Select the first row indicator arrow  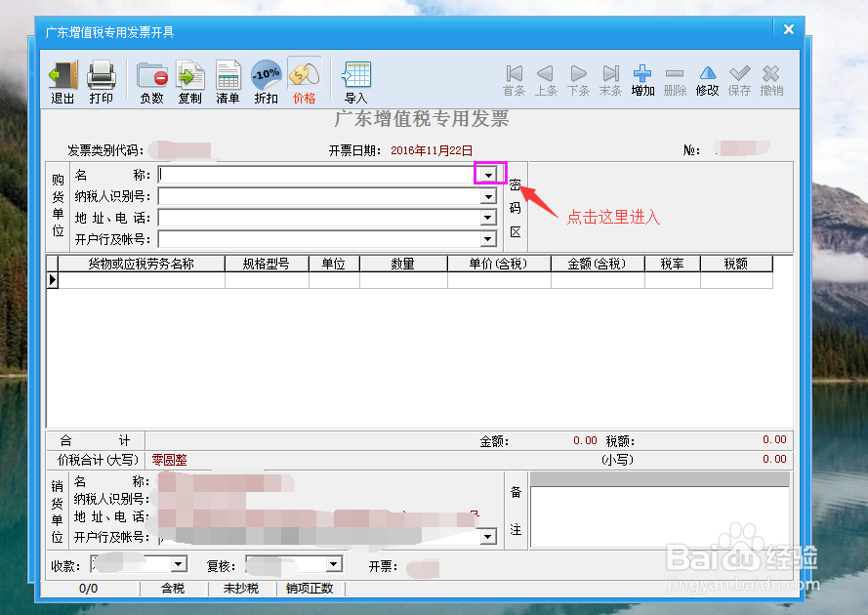click(52, 279)
